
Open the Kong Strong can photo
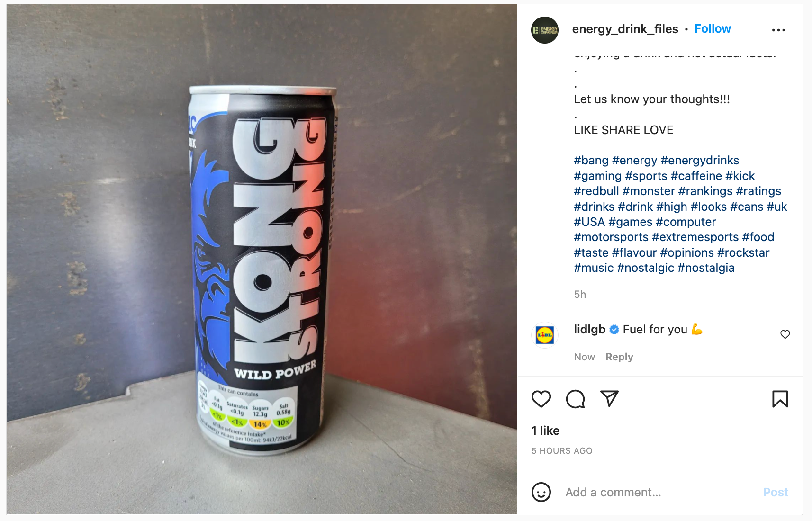(x=262, y=260)
